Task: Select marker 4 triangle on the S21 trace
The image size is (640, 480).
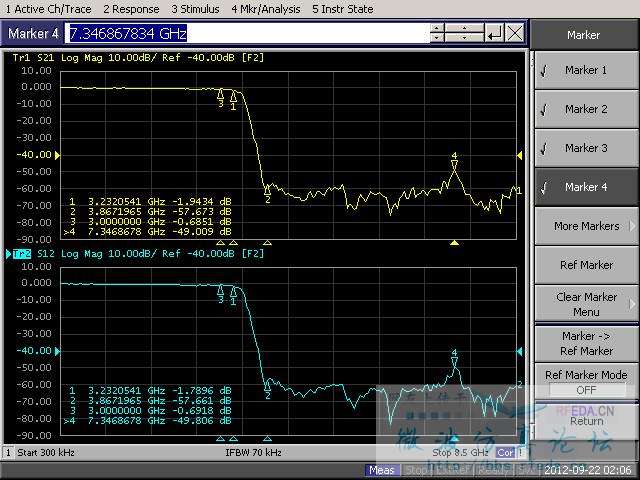Action: 454,164
